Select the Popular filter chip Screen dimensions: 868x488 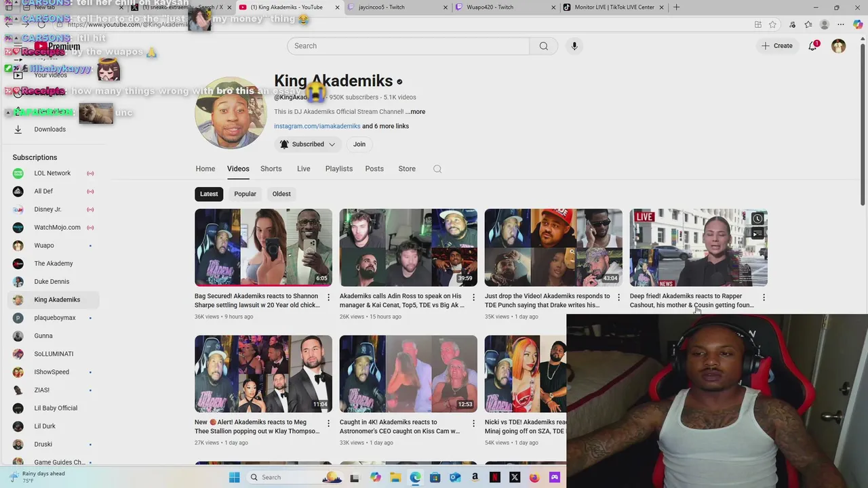coord(245,194)
